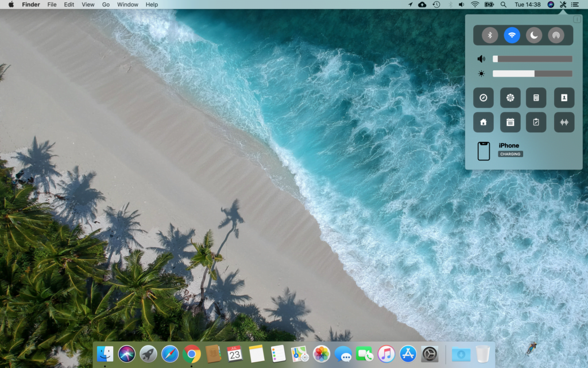Open Finder from the Dock
This screenshot has width=588, height=368.
pos(105,354)
